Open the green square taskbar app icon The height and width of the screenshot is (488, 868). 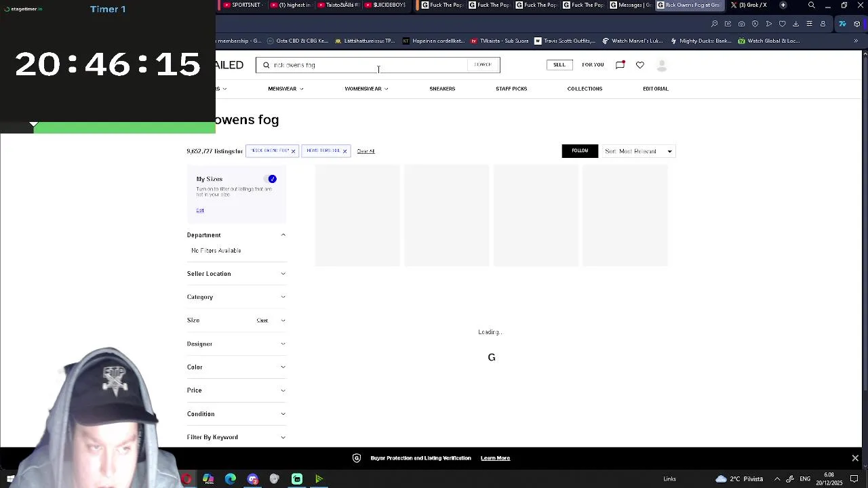tap(297, 479)
